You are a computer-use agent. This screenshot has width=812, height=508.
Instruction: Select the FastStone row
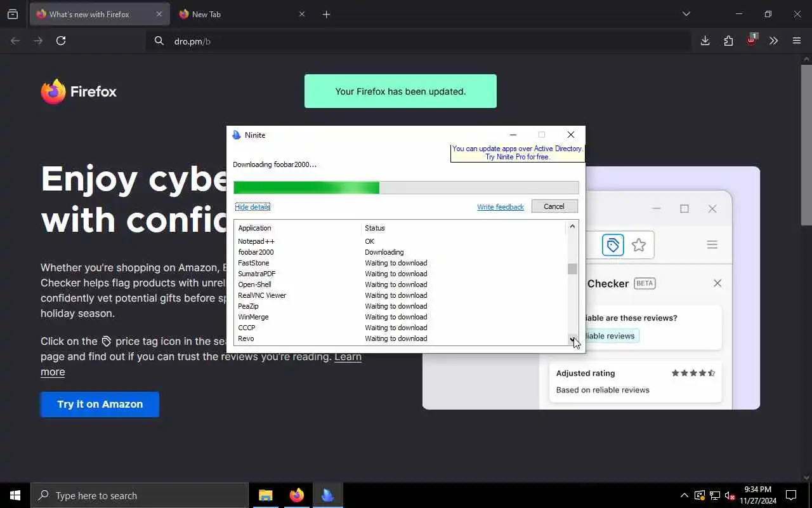point(400,263)
